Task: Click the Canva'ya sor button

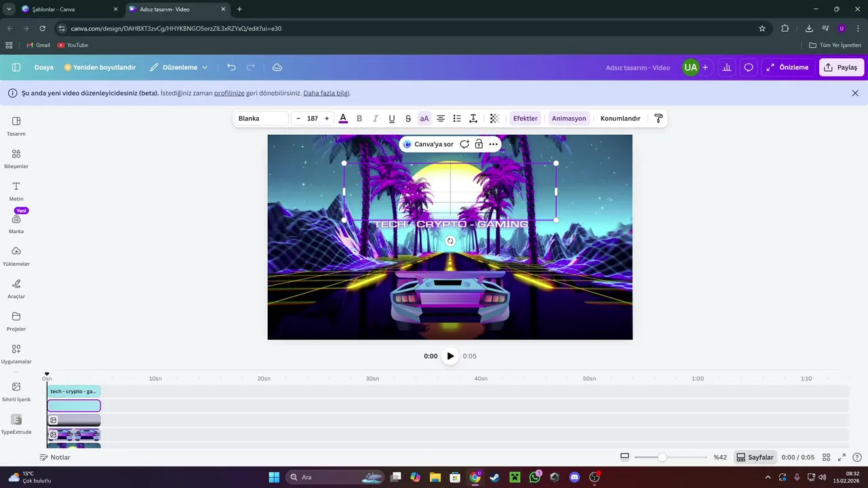Action: click(x=428, y=144)
